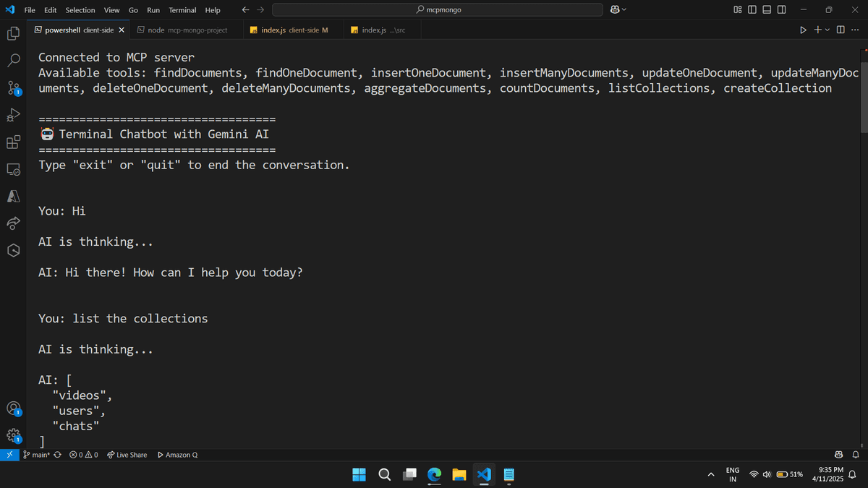
Task: Open the Live Share activity bar icon
Action: (x=13, y=223)
